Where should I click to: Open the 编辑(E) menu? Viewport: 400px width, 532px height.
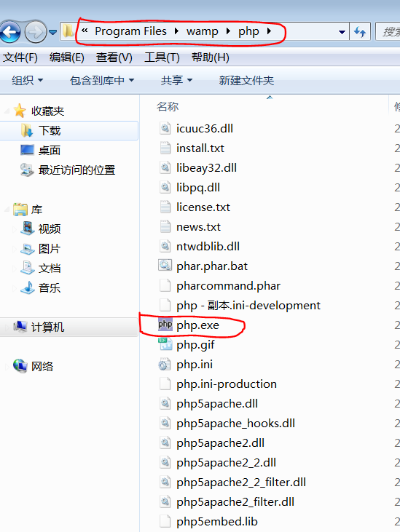66,57
